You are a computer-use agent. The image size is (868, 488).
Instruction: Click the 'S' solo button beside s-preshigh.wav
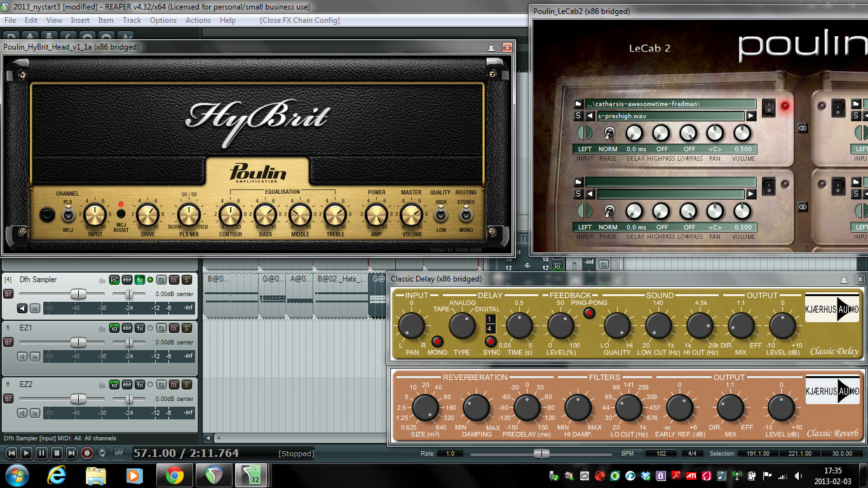(578, 116)
